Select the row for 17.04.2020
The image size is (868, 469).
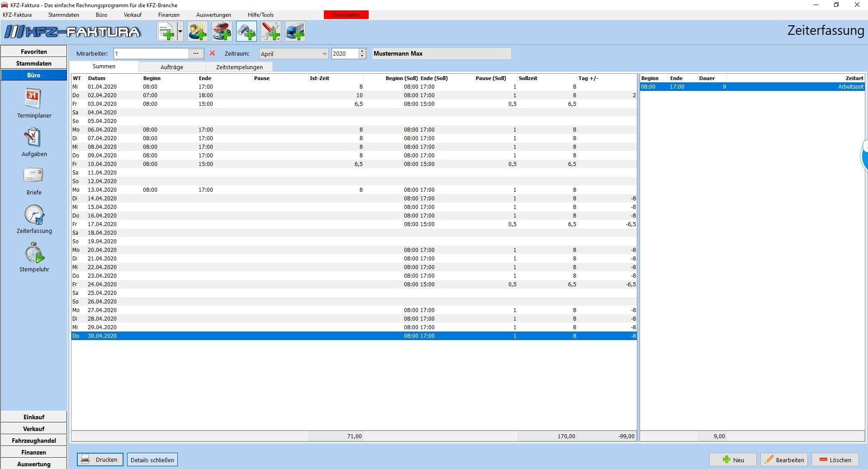tap(354, 224)
